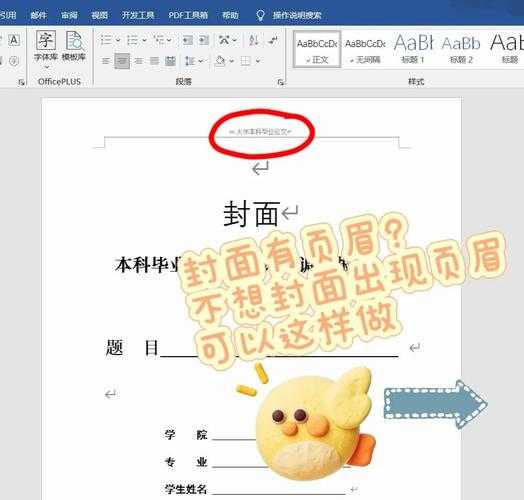Apply paragraph borders
524x500 pixels.
[x=246, y=61]
